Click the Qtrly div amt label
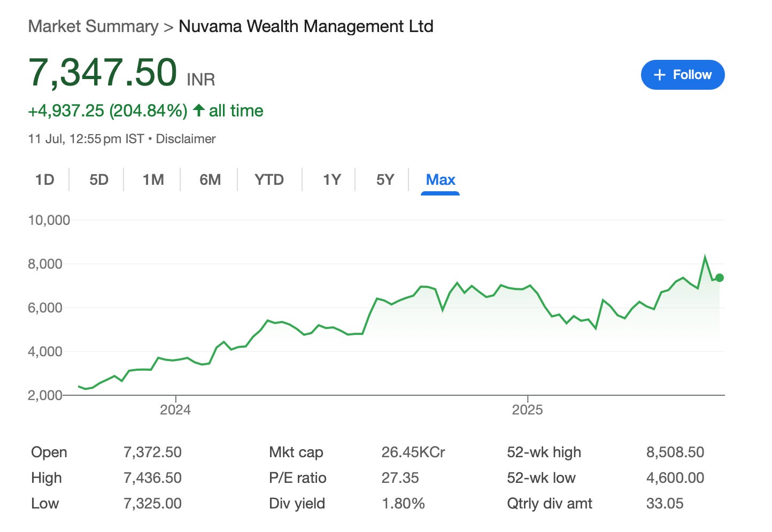Viewport: 772px width, 532px height. 550,503
